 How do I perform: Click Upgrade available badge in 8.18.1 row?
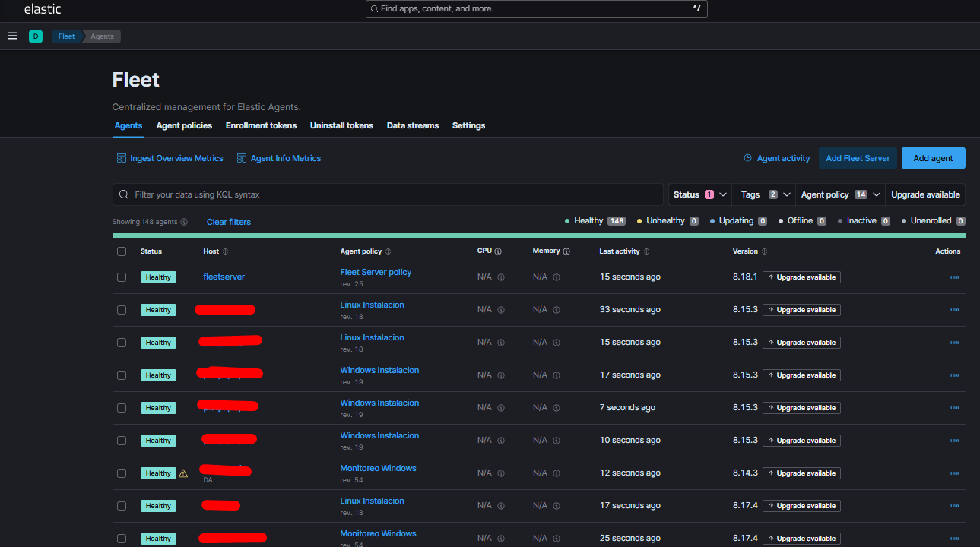pos(801,277)
